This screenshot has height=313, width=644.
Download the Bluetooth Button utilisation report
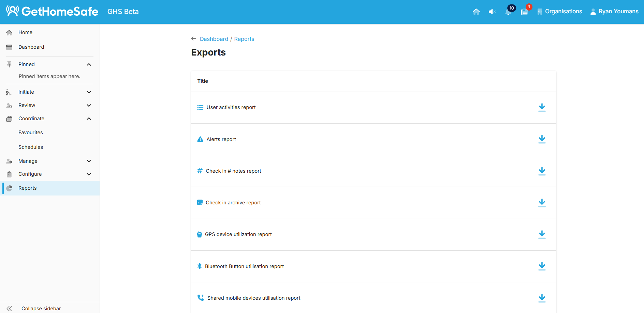click(542, 266)
